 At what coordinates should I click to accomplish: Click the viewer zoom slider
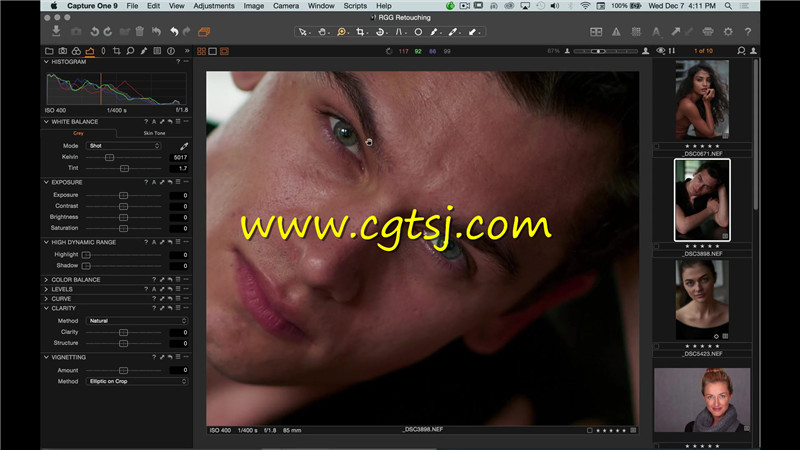pos(605,51)
